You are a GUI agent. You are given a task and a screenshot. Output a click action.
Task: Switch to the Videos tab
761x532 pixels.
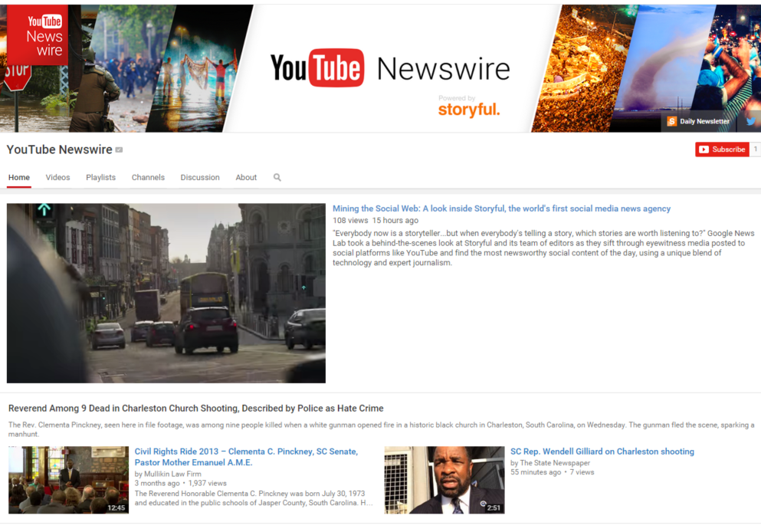tap(57, 178)
